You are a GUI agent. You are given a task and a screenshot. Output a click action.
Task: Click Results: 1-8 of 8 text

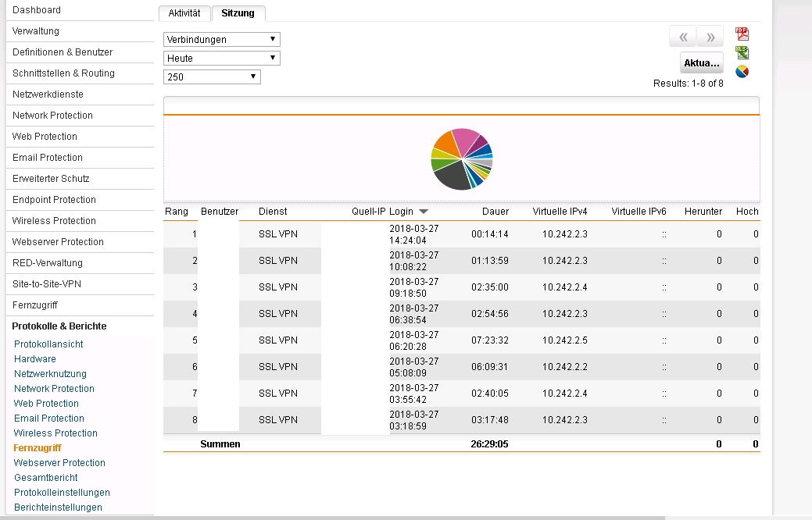click(x=689, y=84)
